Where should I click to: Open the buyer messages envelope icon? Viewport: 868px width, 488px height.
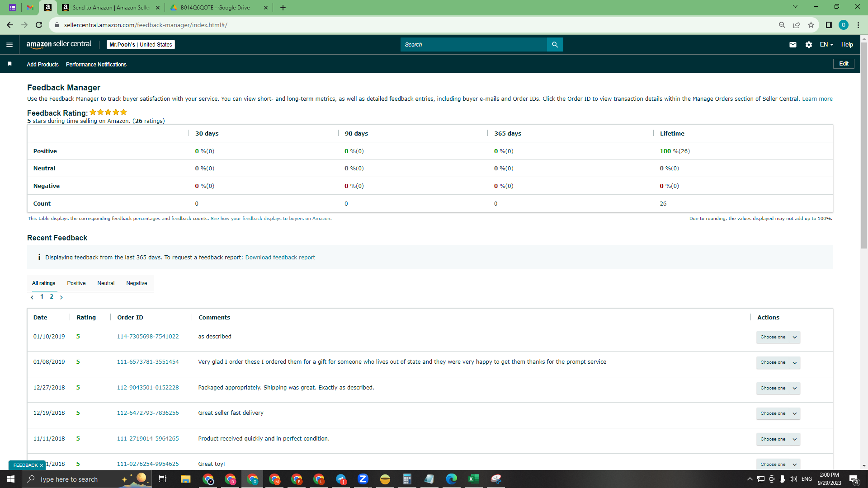[793, 45]
